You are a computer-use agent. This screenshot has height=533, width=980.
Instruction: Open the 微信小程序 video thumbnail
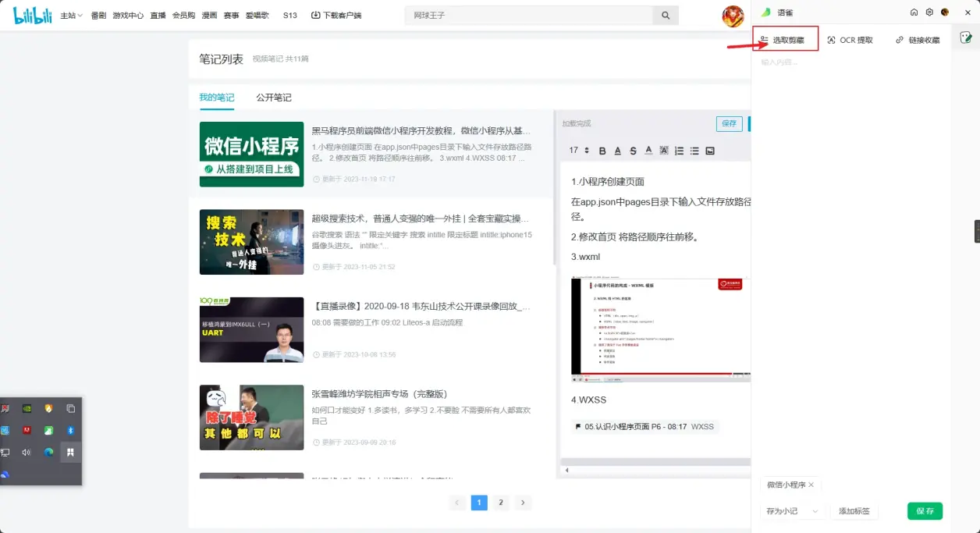(251, 155)
